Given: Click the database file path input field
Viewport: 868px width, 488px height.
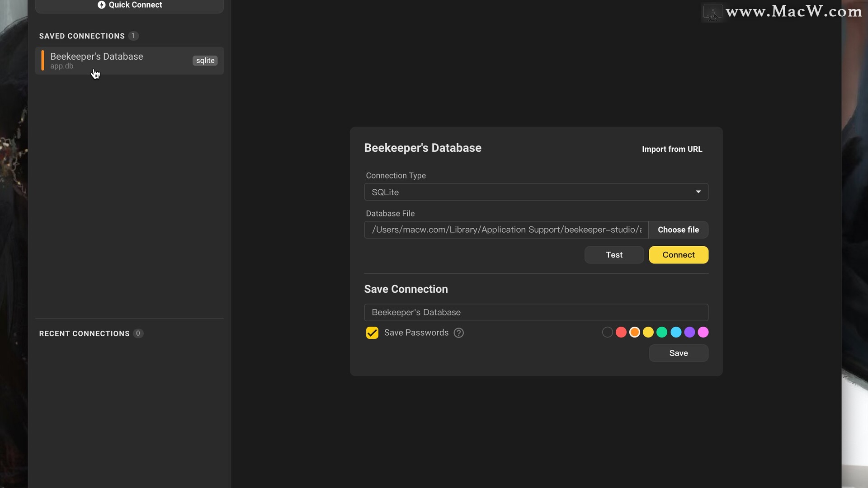Looking at the screenshot, I should 506,230.
